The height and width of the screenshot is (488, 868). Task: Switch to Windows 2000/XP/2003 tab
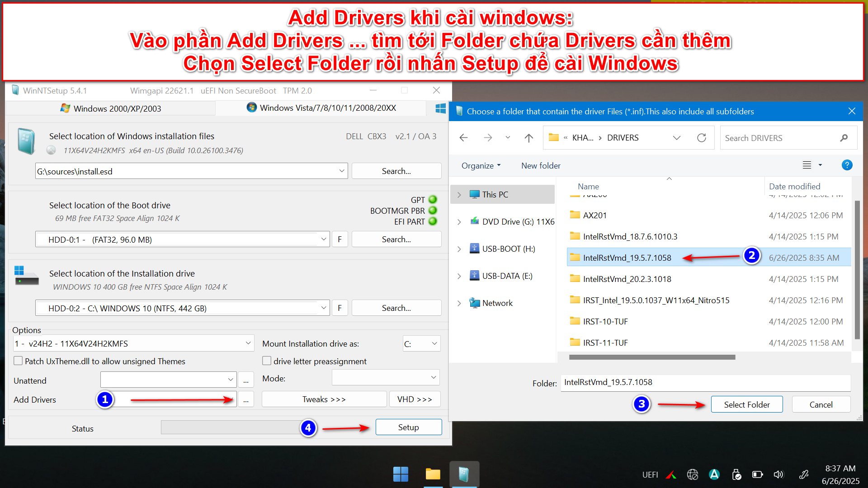(x=111, y=108)
